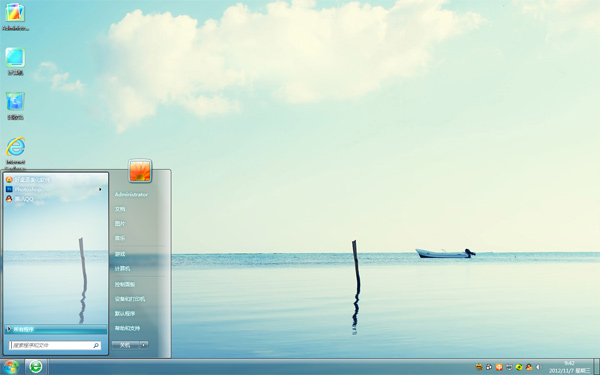Click the magnifier icon in Start search box
This screenshot has width=600, height=375.
96,345
